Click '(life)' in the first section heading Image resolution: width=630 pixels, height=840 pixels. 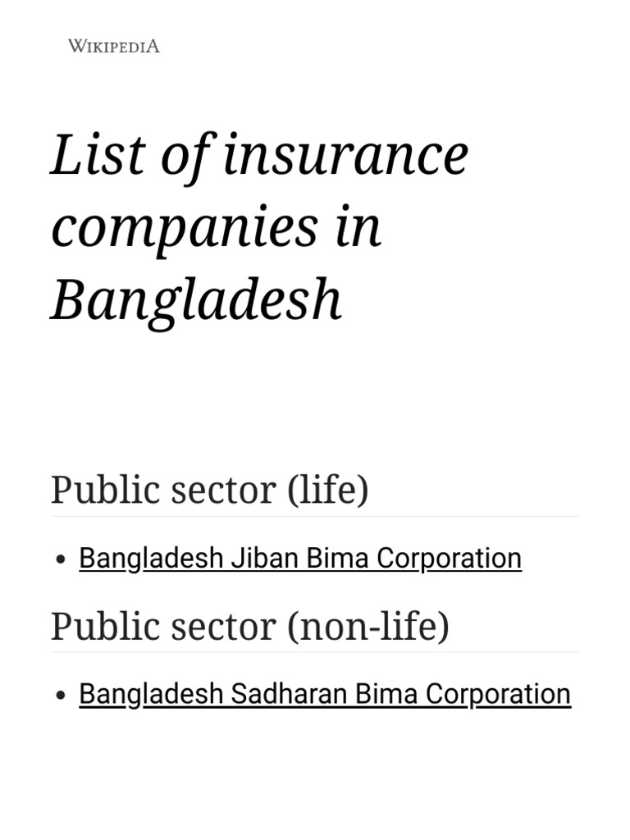point(328,491)
